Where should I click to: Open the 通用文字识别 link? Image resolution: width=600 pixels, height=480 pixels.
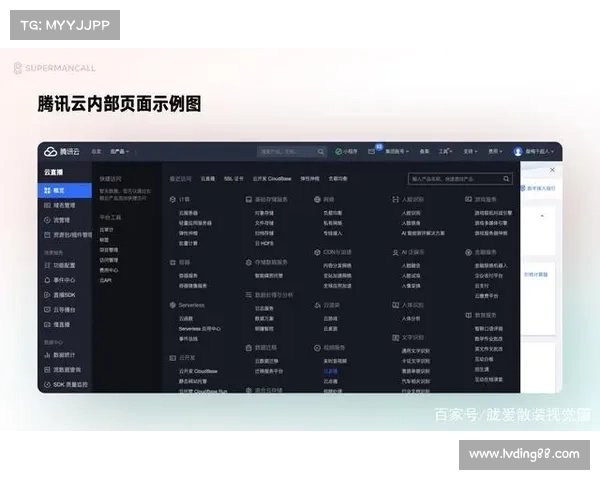point(416,351)
